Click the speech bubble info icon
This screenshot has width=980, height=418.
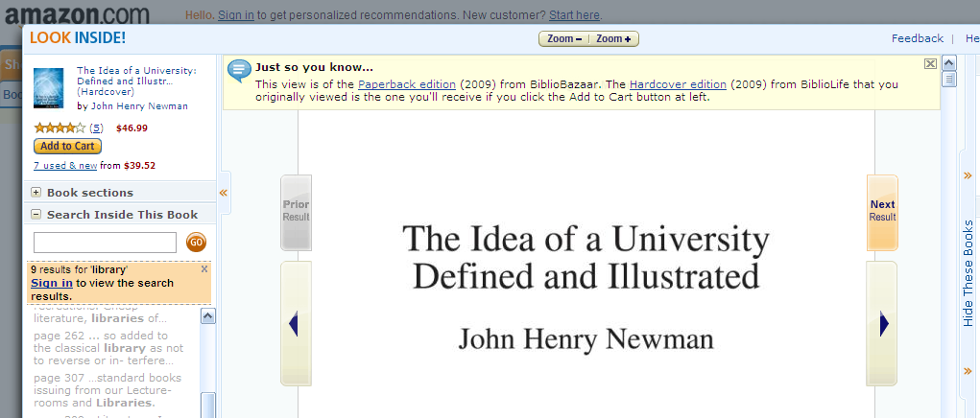coord(239,71)
